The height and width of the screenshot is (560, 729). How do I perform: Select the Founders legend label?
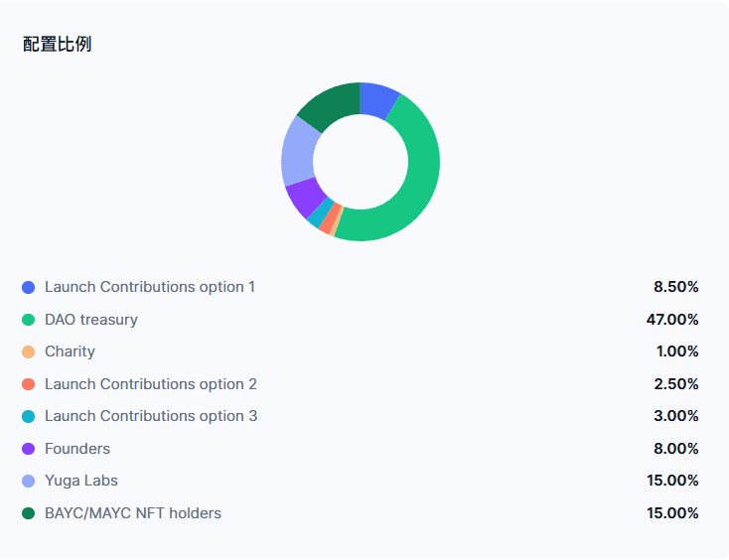[x=77, y=449]
